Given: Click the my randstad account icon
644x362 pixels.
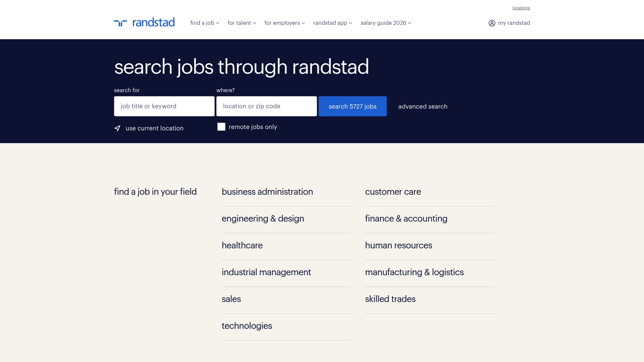Looking at the screenshot, I should click(x=492, y=23).
